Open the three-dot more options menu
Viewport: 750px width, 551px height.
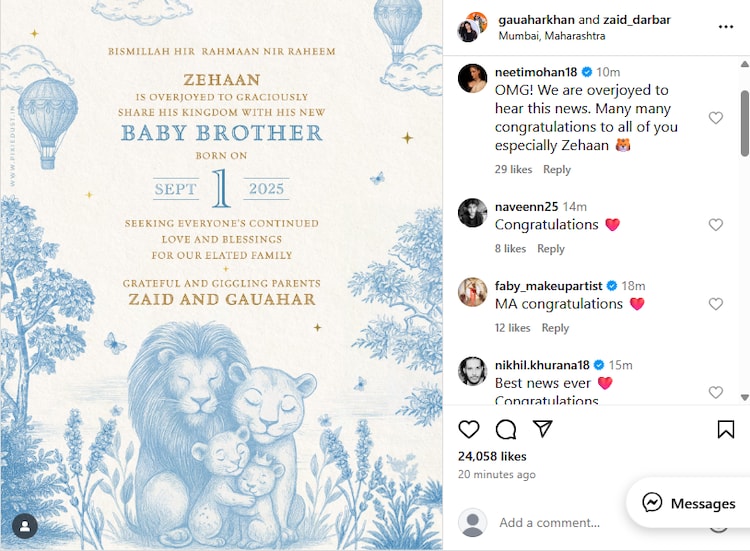(726, 27)
